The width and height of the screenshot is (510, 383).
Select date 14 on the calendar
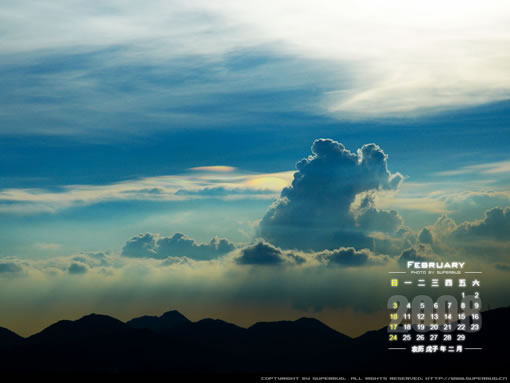[x=448, y=317]
